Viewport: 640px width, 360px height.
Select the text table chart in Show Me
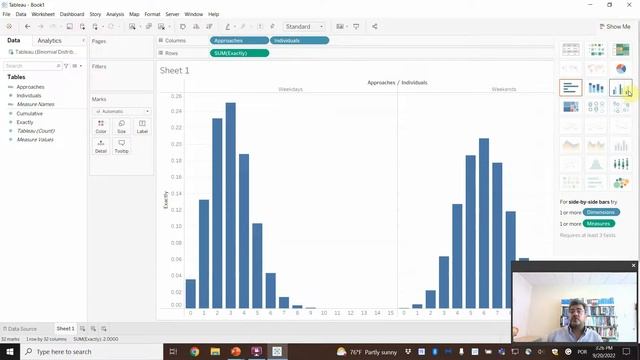pos(571,49)
